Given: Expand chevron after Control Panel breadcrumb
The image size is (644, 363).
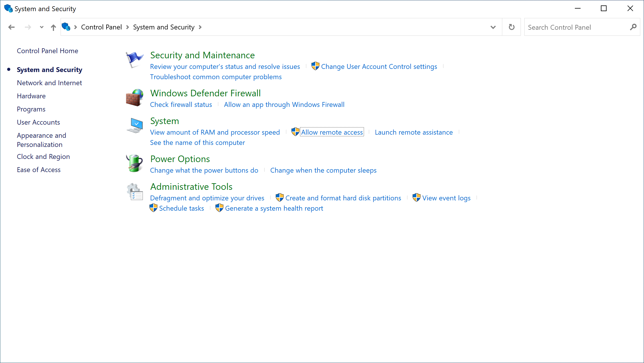Looking at the screenshot, I should [x=127, y=27].
